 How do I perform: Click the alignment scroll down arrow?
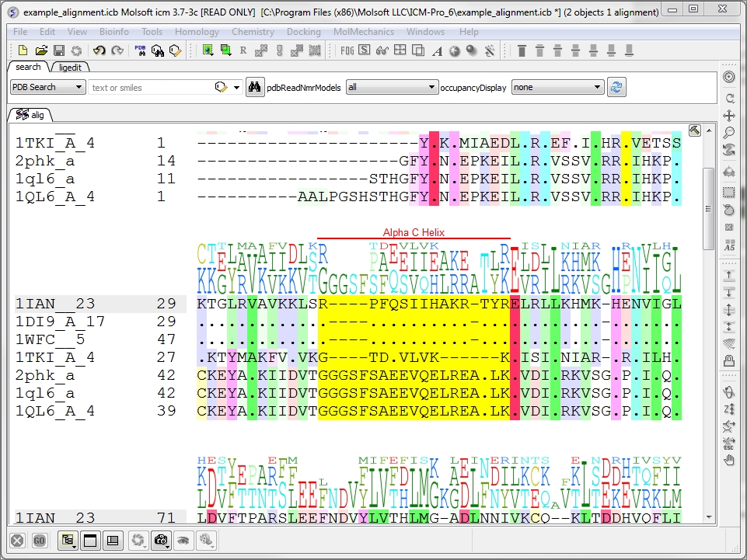[x=708, y=517]
